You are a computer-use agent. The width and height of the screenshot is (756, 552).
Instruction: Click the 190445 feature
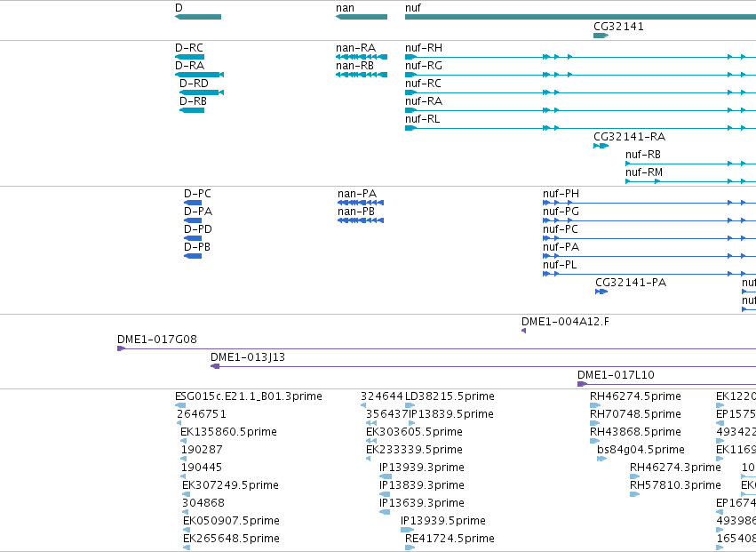(x=184, y=476)
